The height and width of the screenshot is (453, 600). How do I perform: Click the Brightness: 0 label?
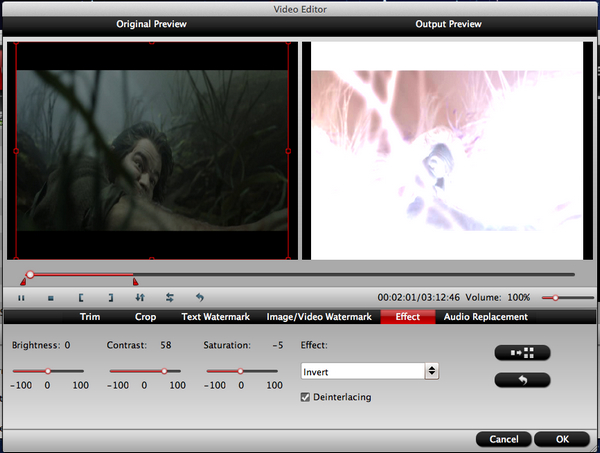(41, 345)
